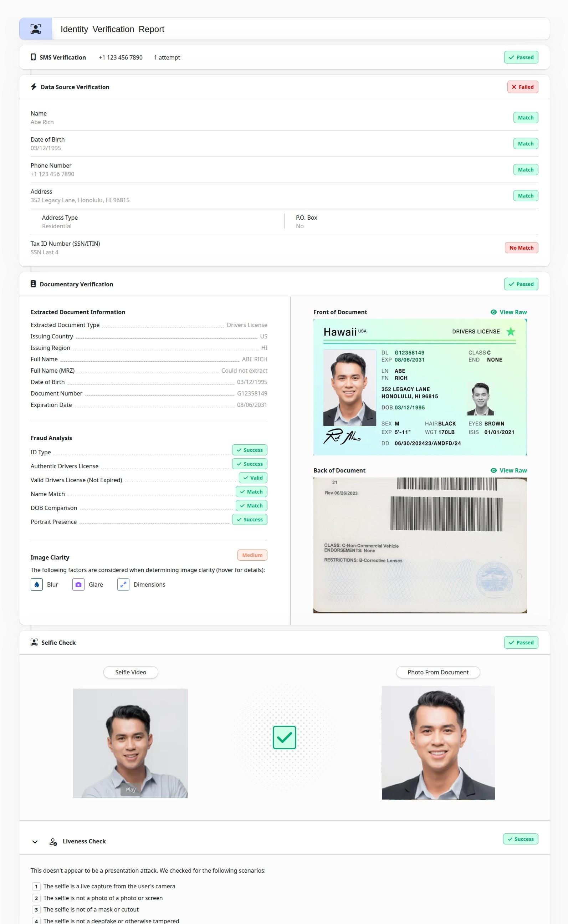Click the Tax ID No Match badge
This screenshot has height=924, width=568.
[x=521, y=247]
